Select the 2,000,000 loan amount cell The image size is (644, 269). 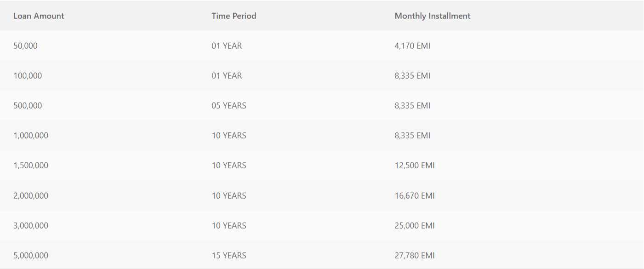click(x=31, y=195)
